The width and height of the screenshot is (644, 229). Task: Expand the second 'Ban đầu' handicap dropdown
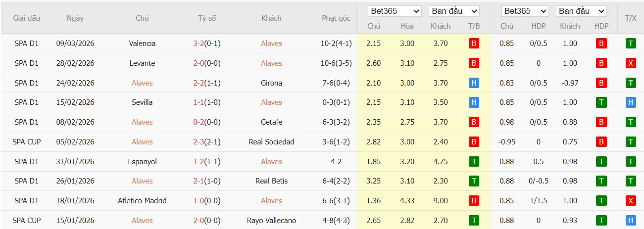click(x=581, y=11)
